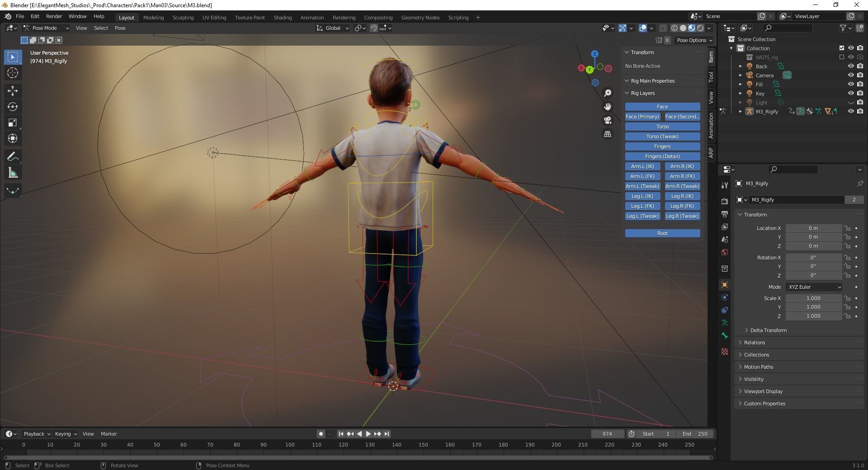This screenshot has width=868, height=470.
Task: Pin the M3_Rigify properties context
Action: (x=859, y=183)
